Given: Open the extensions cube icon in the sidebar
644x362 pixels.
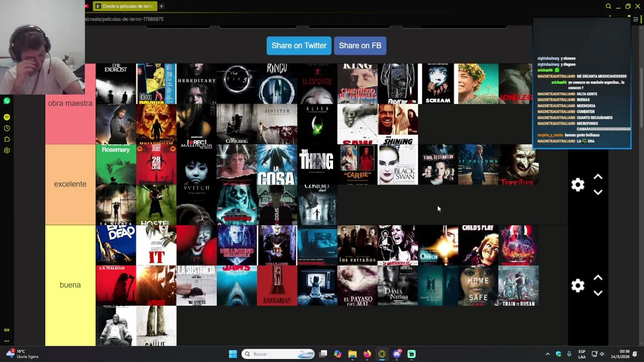Looking at the screenshot, I should [7, 139].
